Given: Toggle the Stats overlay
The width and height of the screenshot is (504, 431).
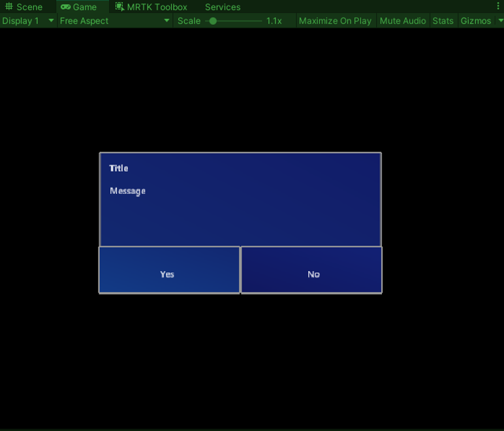Looking at the screenshot, I should (x=443, y=21).
